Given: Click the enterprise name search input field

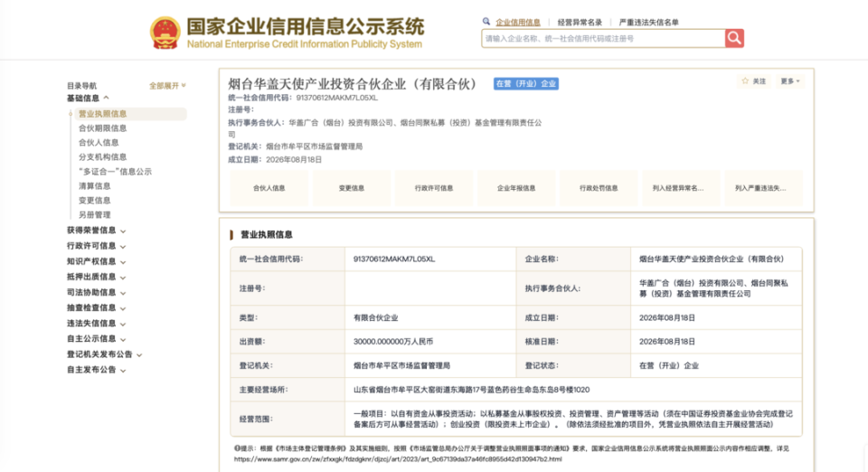Looking at the screenshot, I should tap(603, 38).
